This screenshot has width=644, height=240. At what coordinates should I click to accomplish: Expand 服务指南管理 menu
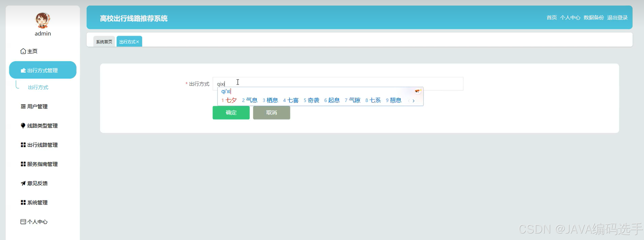(x=42, y=164)
